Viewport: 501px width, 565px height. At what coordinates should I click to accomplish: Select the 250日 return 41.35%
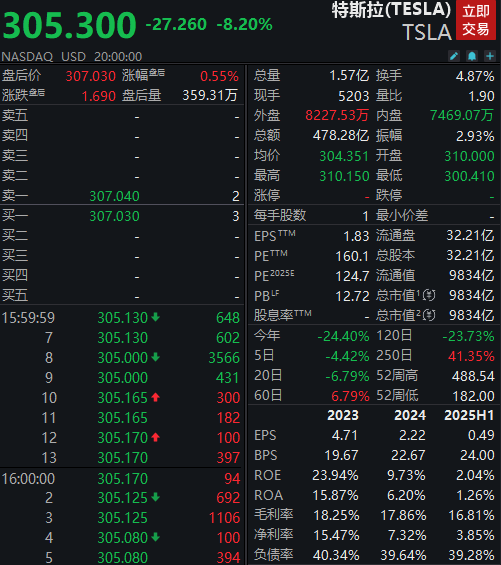(471, 356)
